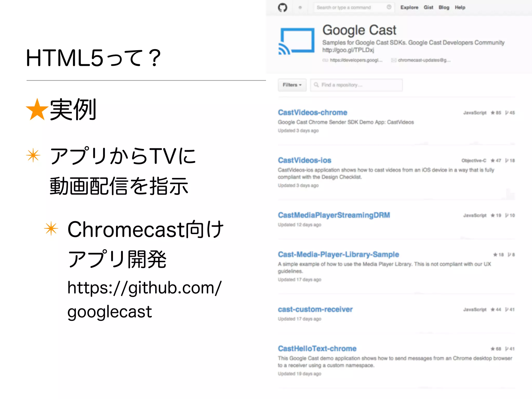Open the CastVideos-ios repository
Image resolution: width=532 pixels, height=399 pixels.
point(304,160)
